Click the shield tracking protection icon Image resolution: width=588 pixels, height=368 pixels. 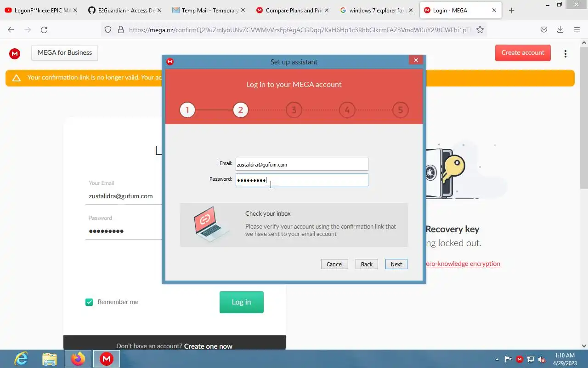pyautogui.click(x=108, y=29)
